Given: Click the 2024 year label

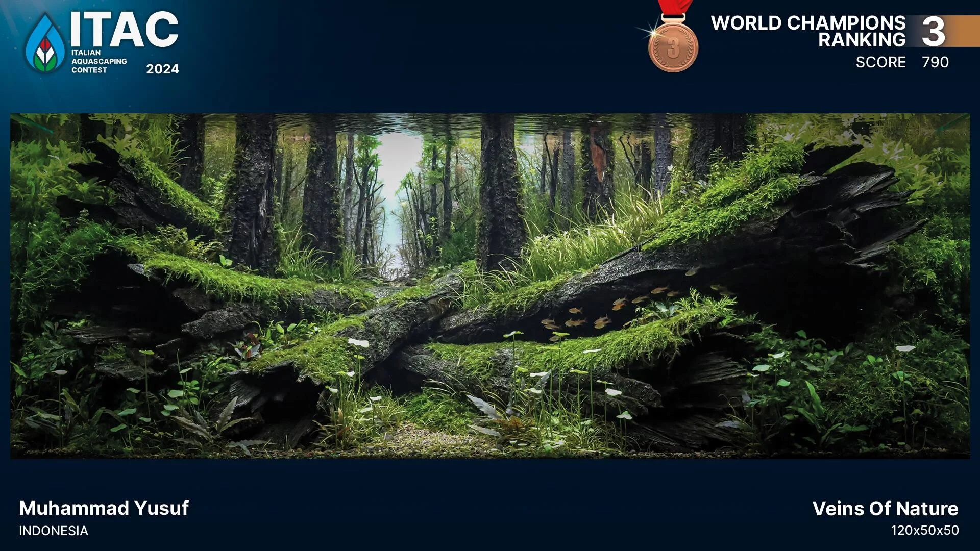Looking at the screenshot, I should pos(162,69).
